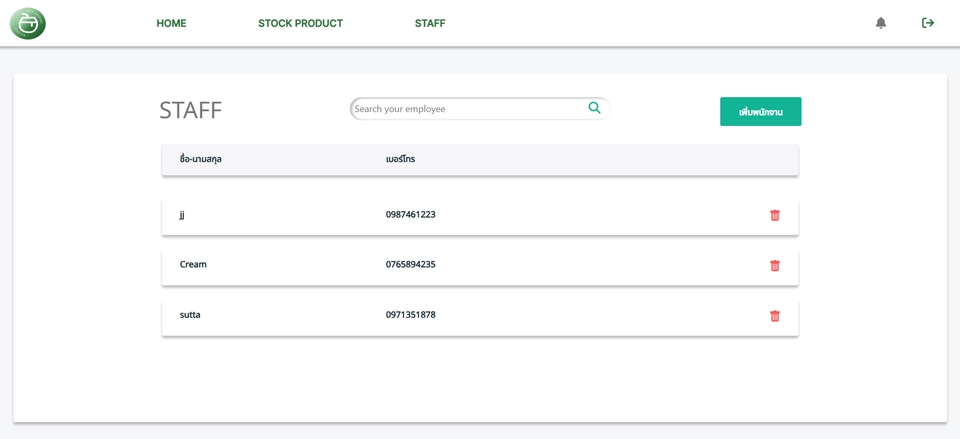The width and height of the screenshot is (960, 439).
Task: Click the name column header
Action: (201, 160)
